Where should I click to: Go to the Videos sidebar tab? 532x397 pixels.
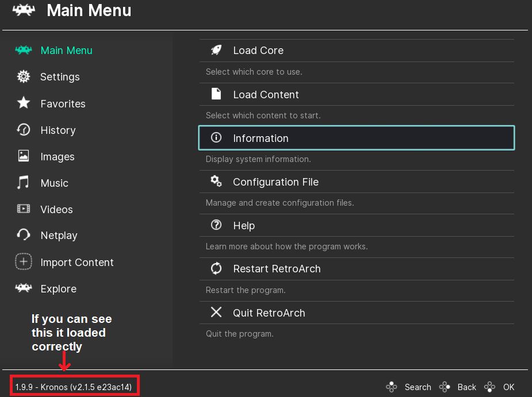tap(56, 210)
